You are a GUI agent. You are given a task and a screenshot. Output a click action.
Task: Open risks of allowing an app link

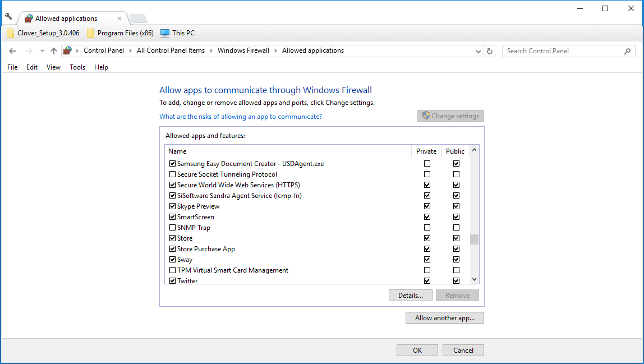(241, 117)
